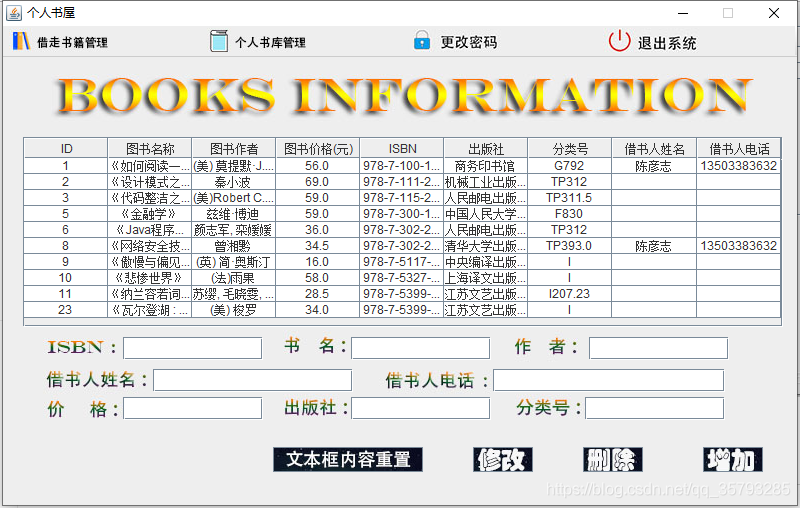800x508 pixels.
Task: Select category number I207.23 cell
Action: click(569, 294)
